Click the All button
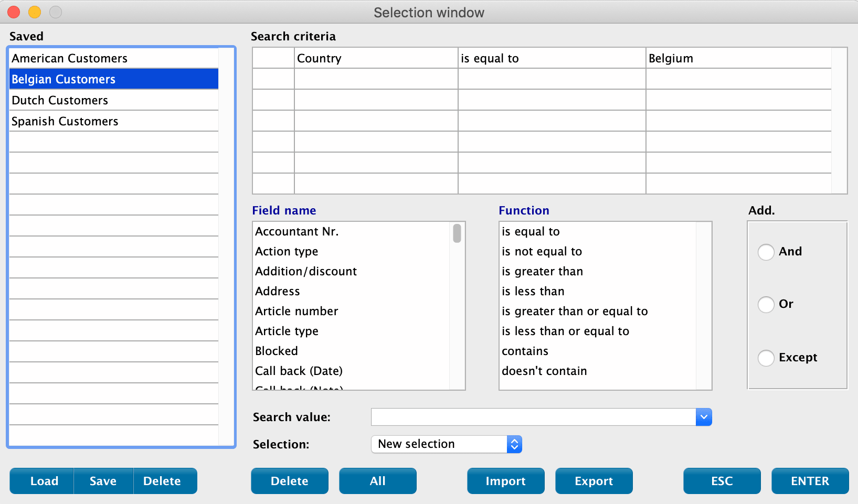This screenshot has height=504, width=858. 378,481
